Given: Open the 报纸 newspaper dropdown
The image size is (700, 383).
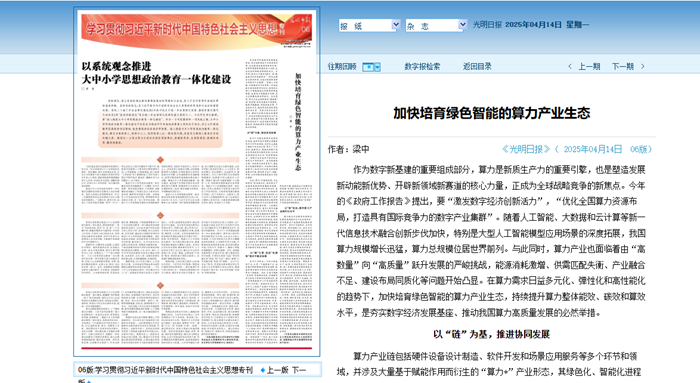Looking at the screenshot, I should point(369,25).
